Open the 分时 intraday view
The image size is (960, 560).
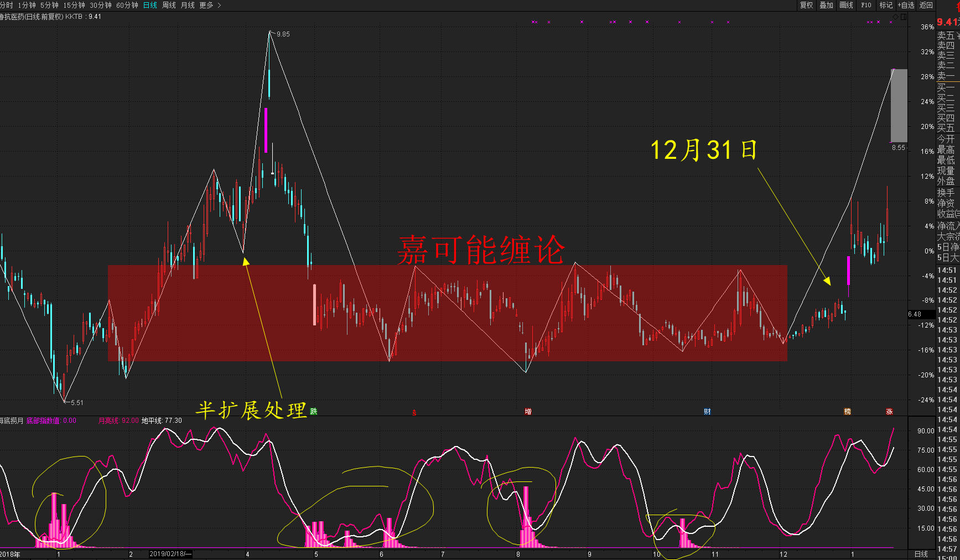tap(6, 5)
